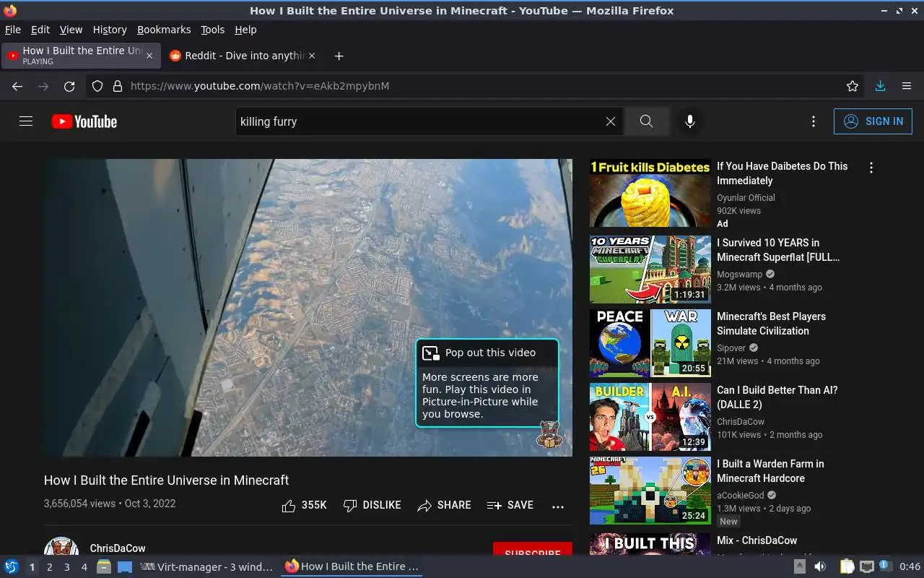Open the tracking protection shield icon
The height and width of the screenshot is (578, 924).
click(x=97, y=86)
